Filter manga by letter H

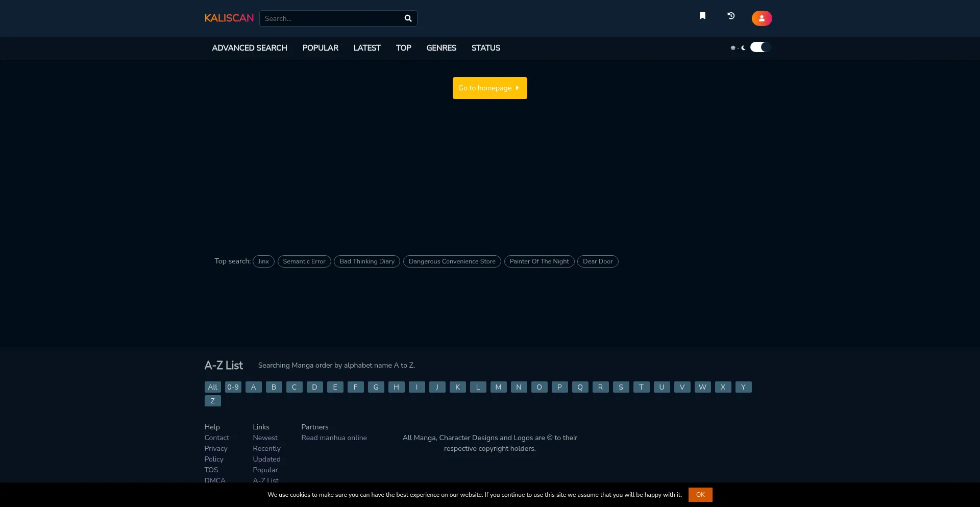click(397, 387)
